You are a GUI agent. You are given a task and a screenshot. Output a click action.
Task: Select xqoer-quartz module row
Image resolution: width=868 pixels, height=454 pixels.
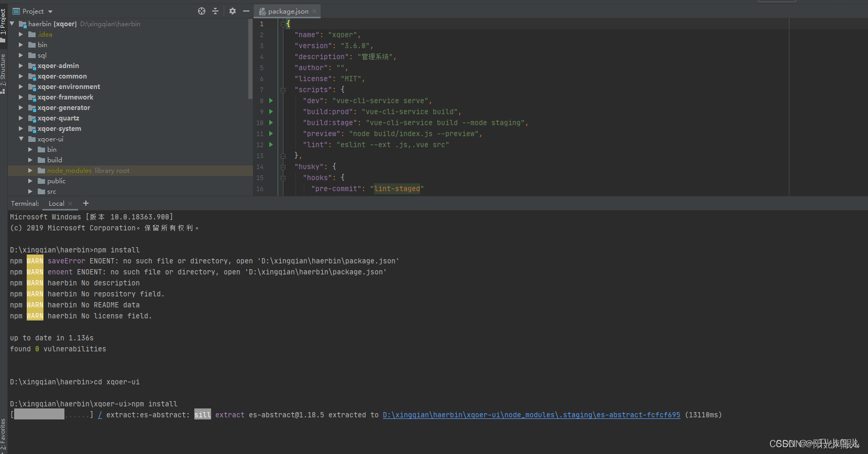(x=130, y=118)
